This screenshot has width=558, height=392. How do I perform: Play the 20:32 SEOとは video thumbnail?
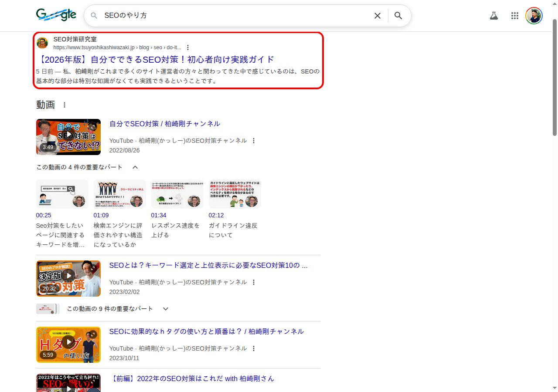click(68, 278)
